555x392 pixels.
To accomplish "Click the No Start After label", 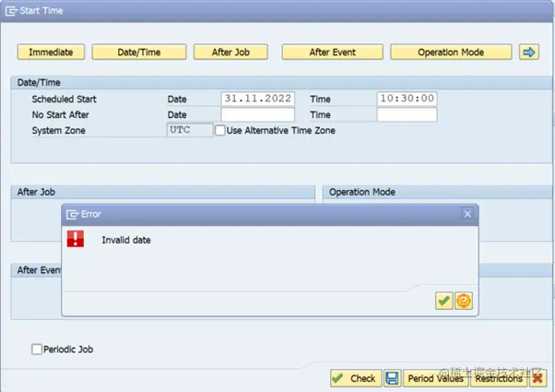I will click(x=60, y=114).
